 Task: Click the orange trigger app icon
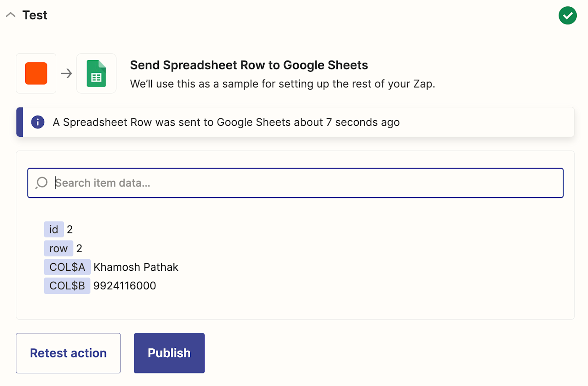click(36, 74)
